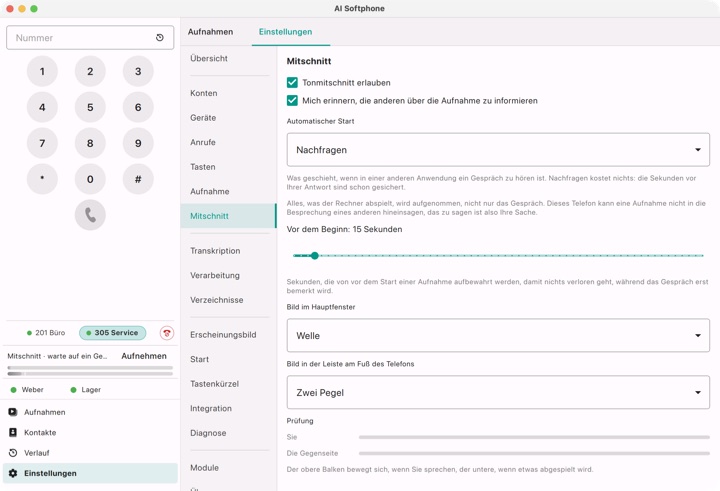Select the 201 Büro account
The width and height of the screenshot is (720, 491).
[x=46, y=333]
